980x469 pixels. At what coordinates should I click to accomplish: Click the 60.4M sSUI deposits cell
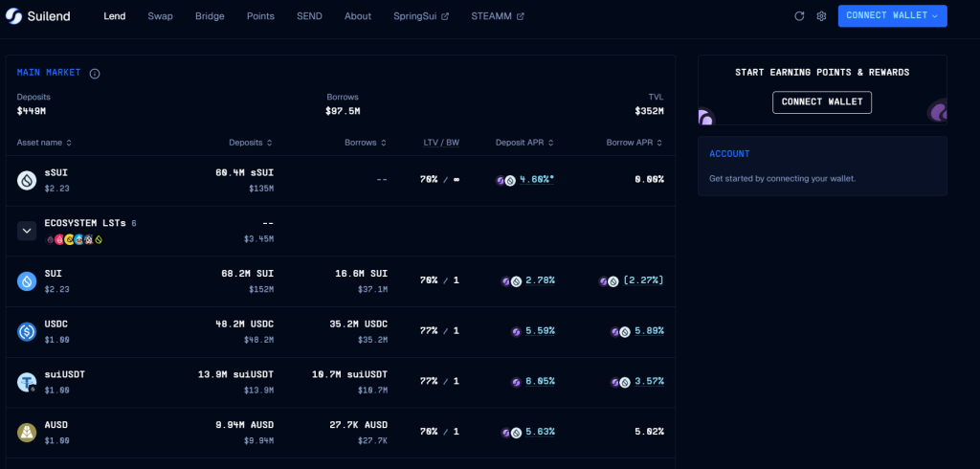pyautogui.click(x=244, y=173)
